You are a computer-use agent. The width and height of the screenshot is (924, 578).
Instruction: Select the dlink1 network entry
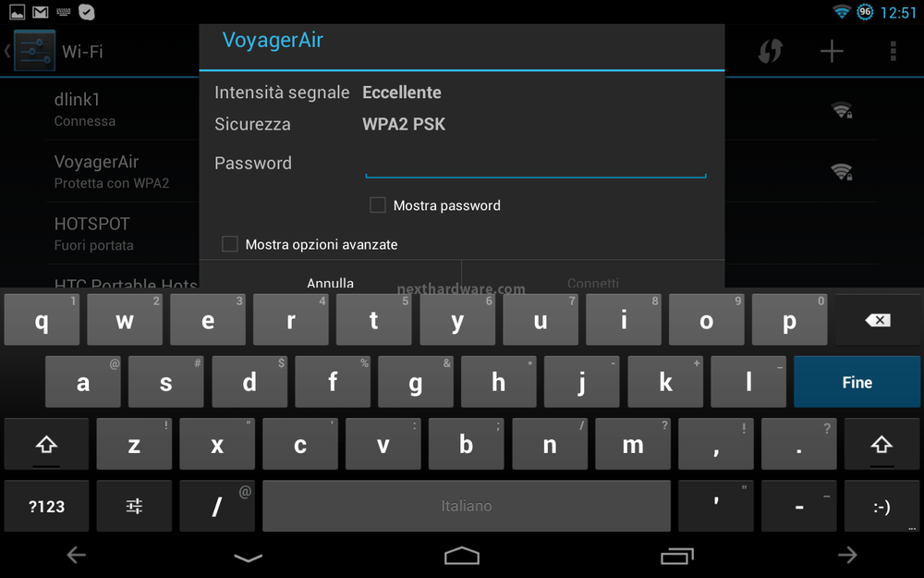pos(123,109)
